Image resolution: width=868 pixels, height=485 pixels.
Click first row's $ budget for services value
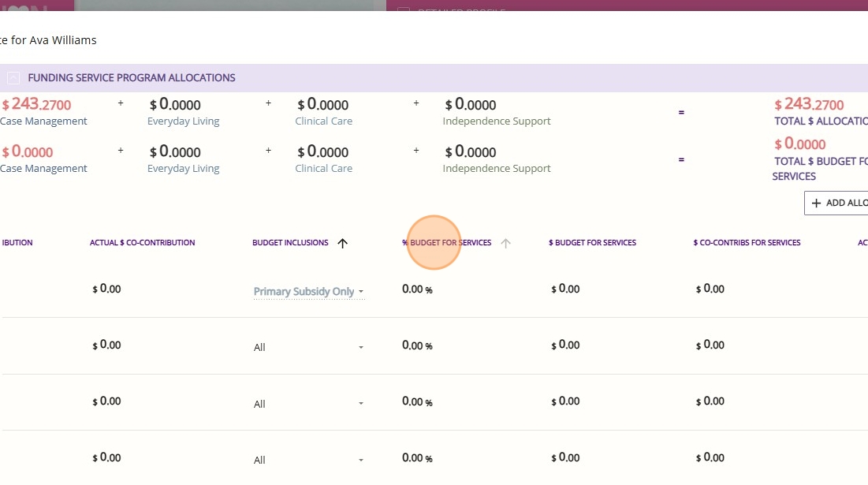565,289
